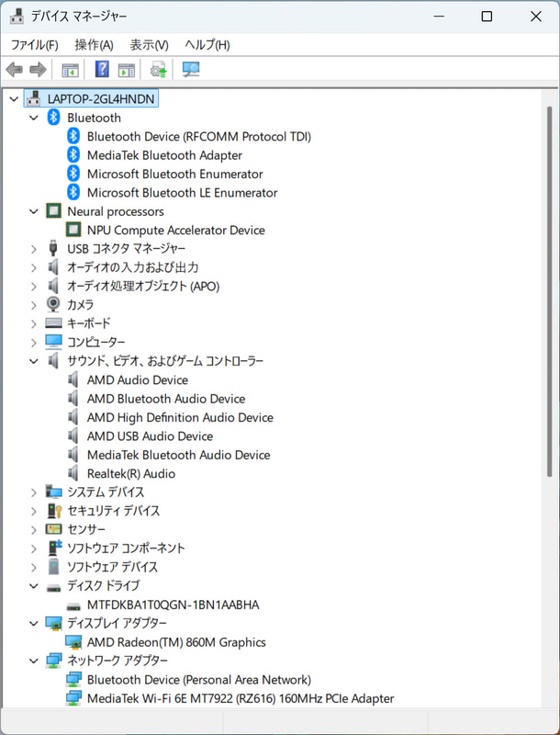This screenshot has width=560, height=735.
Task: Open the 操作(A) menu
Action: [x=95, y=45]
